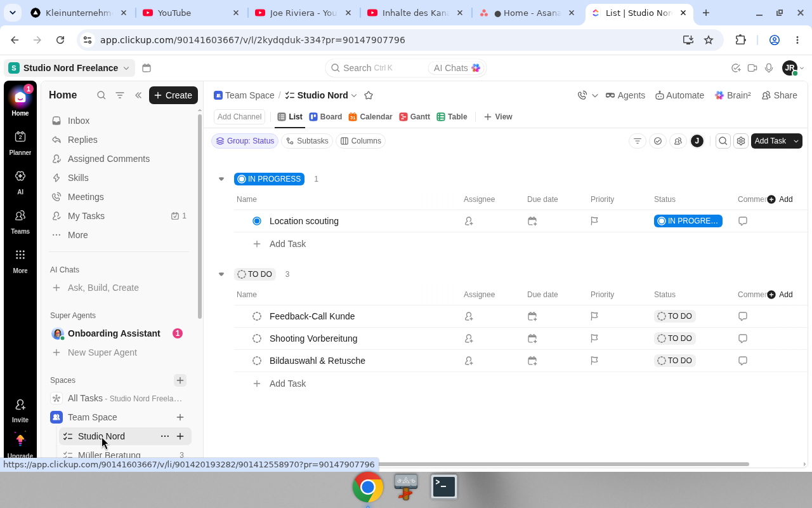Set assignee for Location scouting
The width and height of the screenshot is (812, 508).
tap(469, 221)
